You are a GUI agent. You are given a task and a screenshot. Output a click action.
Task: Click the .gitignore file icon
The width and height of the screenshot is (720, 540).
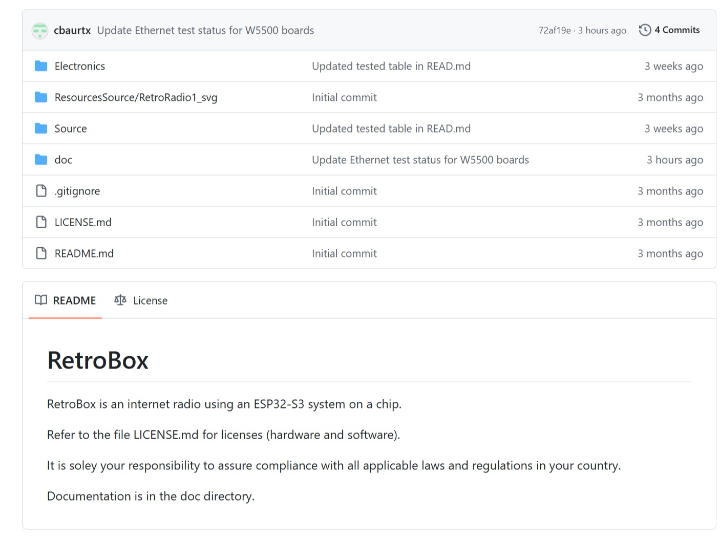41,191
